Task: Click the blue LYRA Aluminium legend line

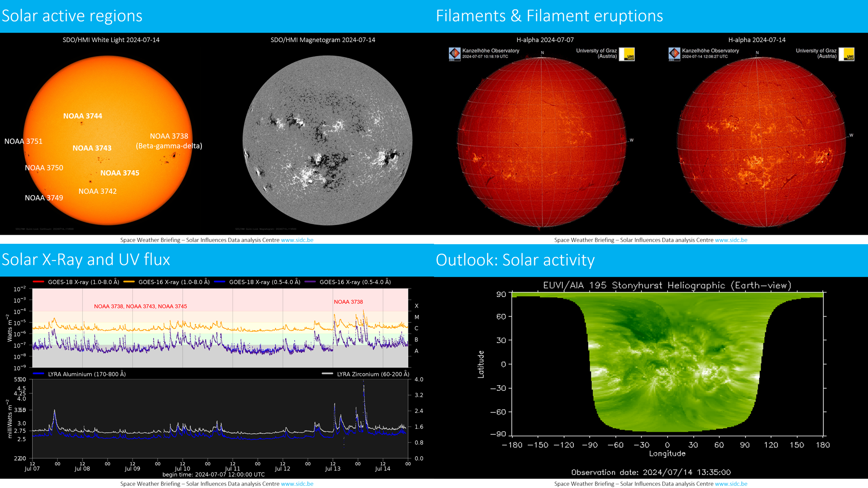Action: click(x=38, y=374)
